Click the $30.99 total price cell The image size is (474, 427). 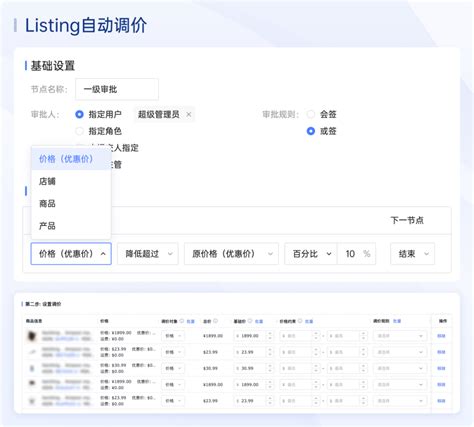pyautogui.click(x=210, y=368)
